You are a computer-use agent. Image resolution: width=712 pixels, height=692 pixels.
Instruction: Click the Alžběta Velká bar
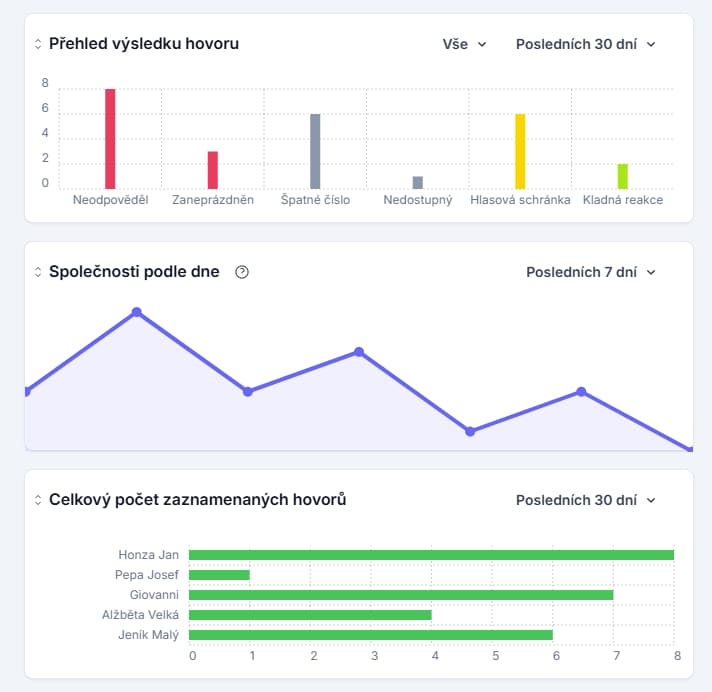pos(310,615)
